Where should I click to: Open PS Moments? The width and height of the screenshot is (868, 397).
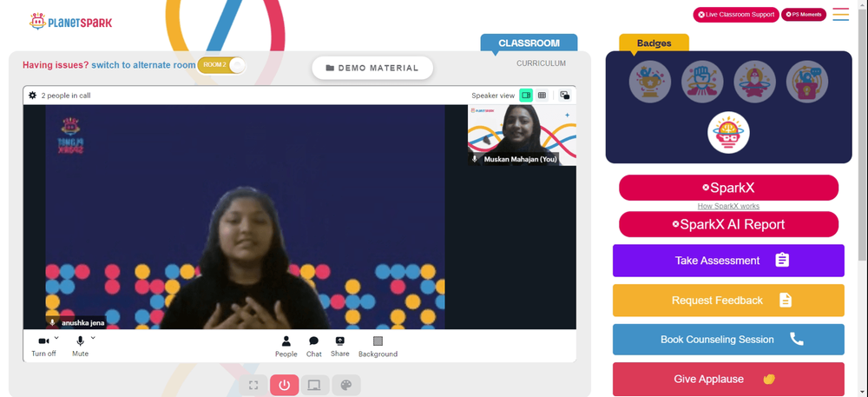coord(804,15)
